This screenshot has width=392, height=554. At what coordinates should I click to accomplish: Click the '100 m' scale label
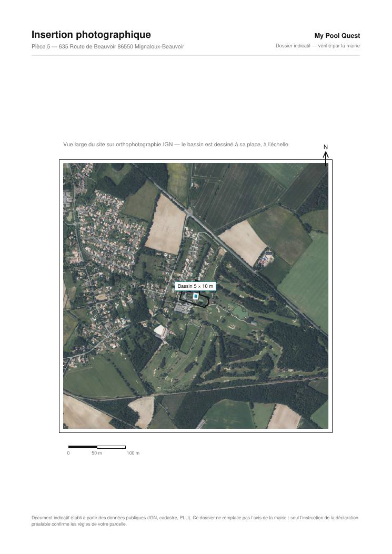[x=133, y=453]
